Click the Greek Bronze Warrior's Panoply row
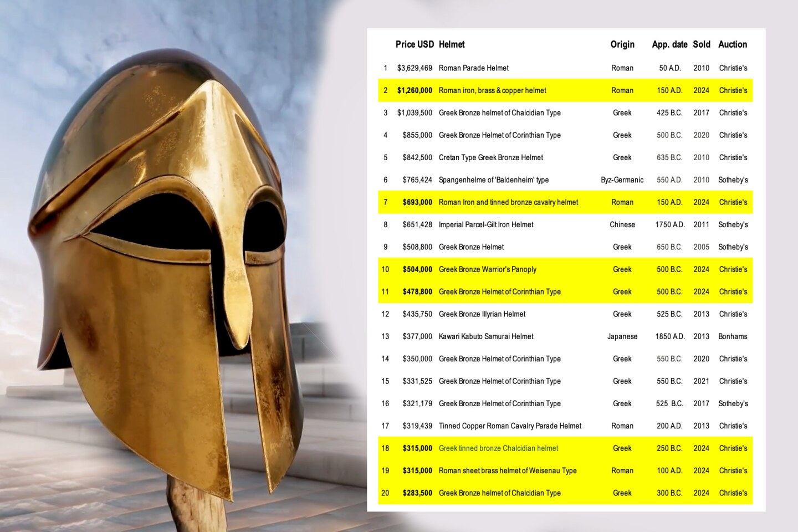798x532 pixels. coord(488,269)
